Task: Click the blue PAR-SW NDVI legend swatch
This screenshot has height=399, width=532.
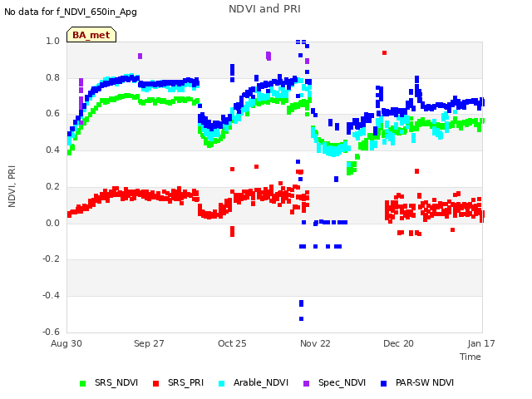Action: 384,383
